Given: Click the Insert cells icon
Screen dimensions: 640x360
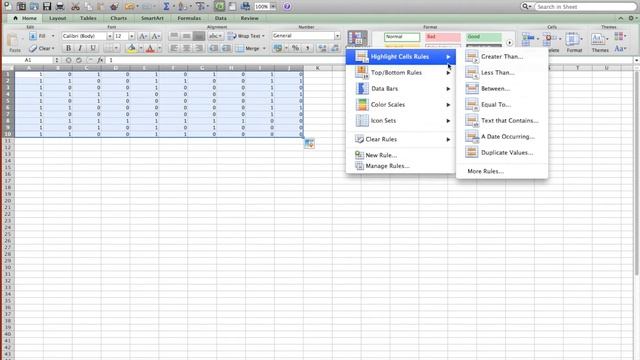Looking at the screenshot, I should 528,38.
